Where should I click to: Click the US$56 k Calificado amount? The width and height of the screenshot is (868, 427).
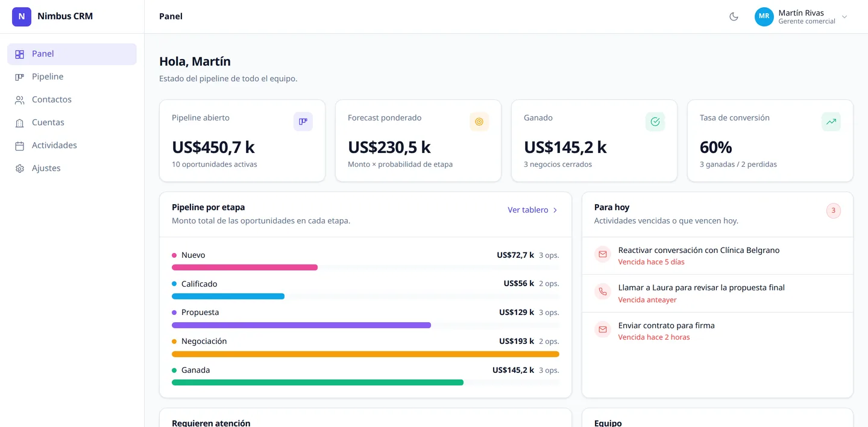point(519,284)
